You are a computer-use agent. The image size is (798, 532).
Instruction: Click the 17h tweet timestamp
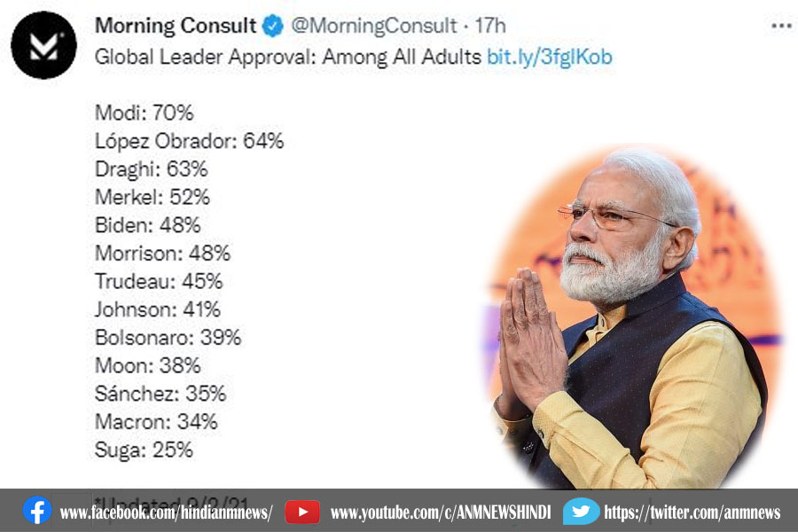click(x=490, y=27)
